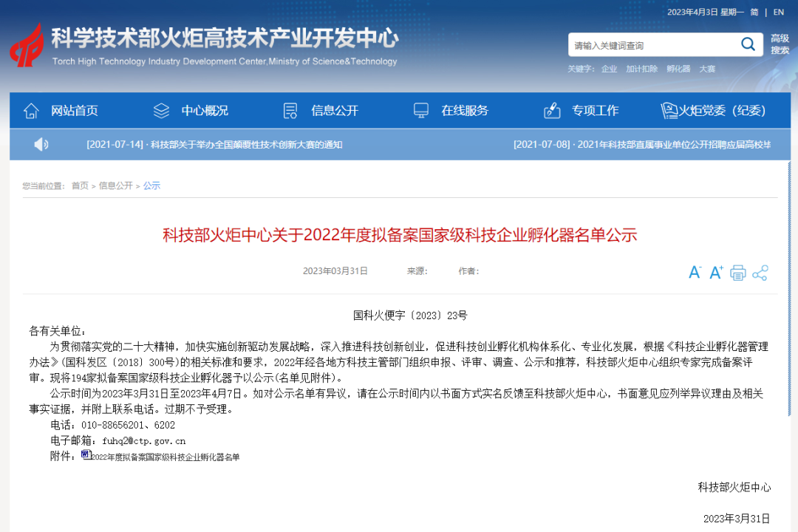This screenshot has width=798, height=532.
Task: Print the article using the printer icon
Action: coord(737,272)
